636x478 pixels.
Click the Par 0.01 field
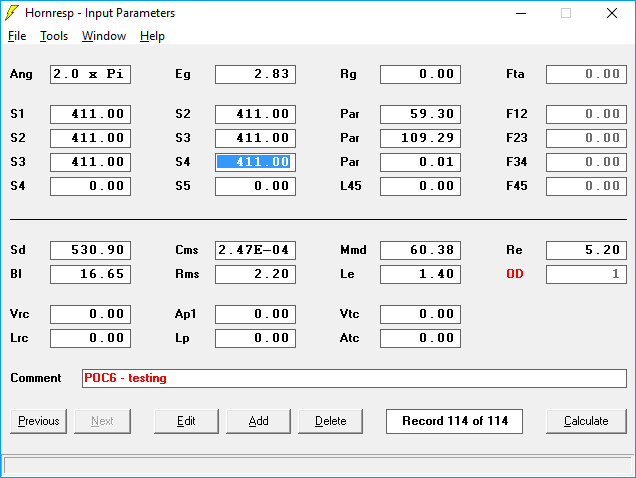point(420,162)
